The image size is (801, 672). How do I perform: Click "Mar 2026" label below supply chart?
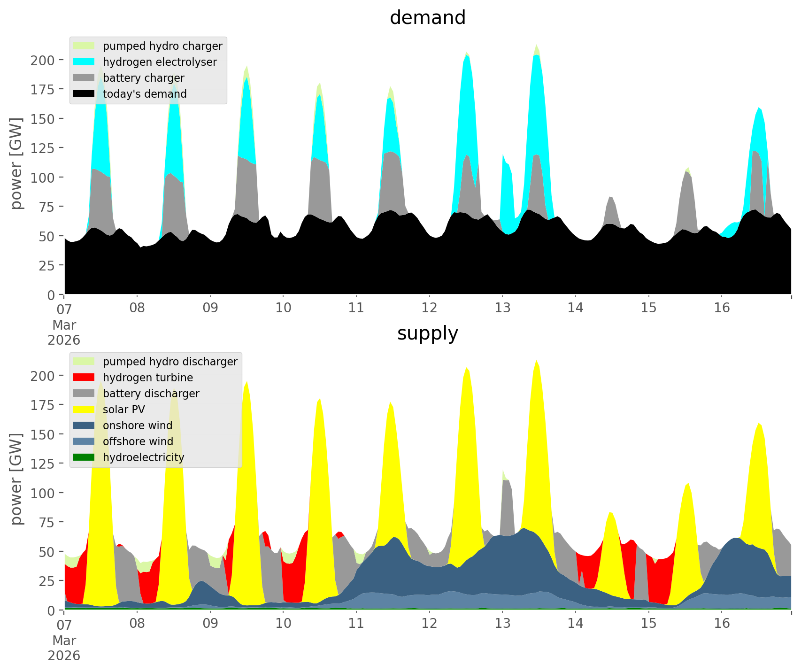point(64,648)
